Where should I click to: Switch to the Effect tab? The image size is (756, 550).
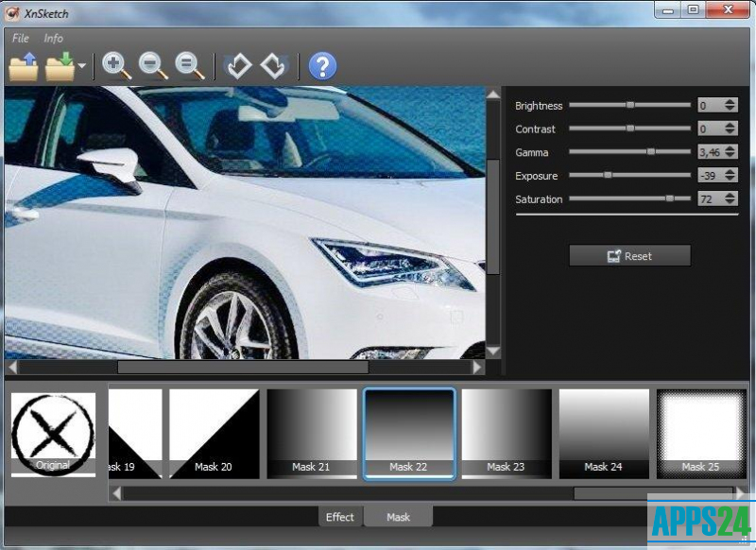[340, 517]
